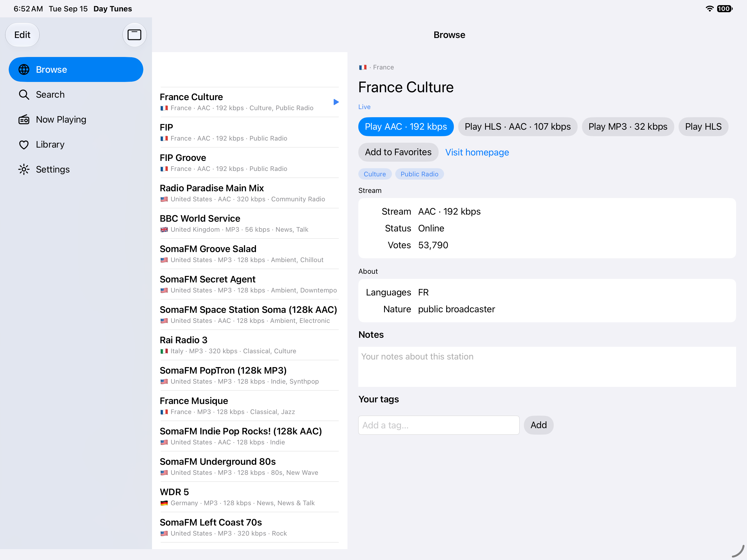Viewport: 747px width, 560px height.
Task: Add France Culture to Favorites
Action: click(x=398, y=152)
